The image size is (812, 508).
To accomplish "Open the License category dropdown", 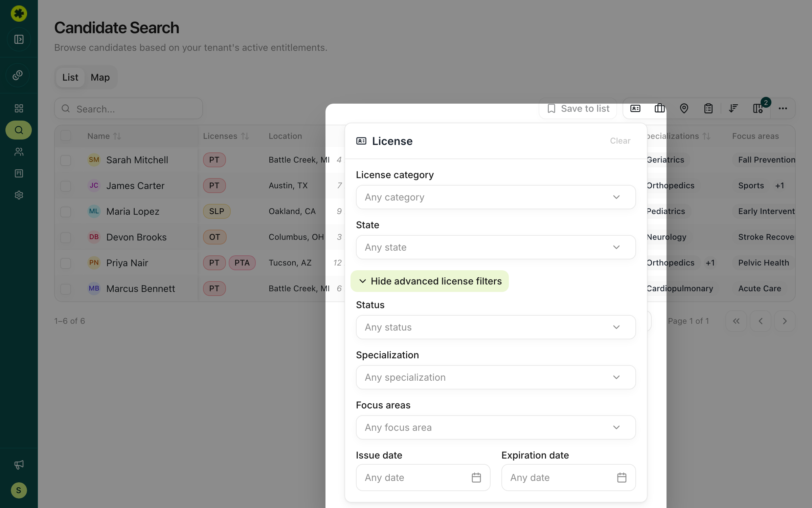I will click(x=496, y=197).
